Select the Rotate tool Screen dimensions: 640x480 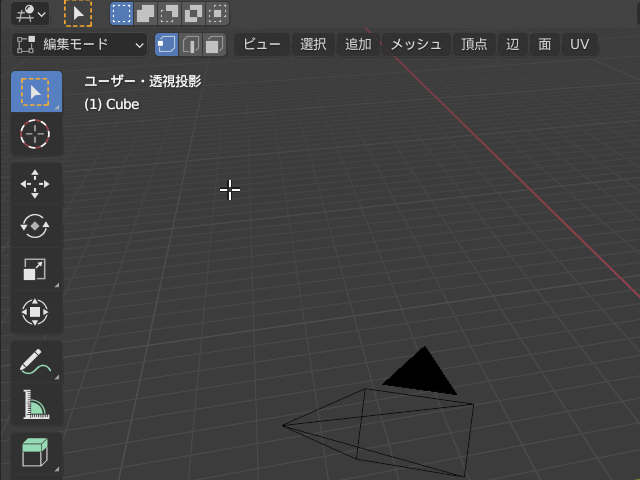point(36,226)
